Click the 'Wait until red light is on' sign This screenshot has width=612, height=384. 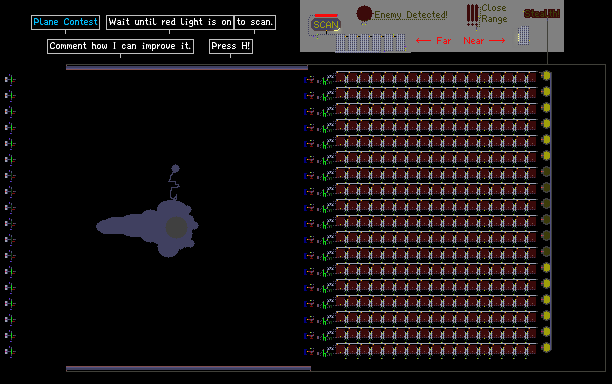[170, 22]
